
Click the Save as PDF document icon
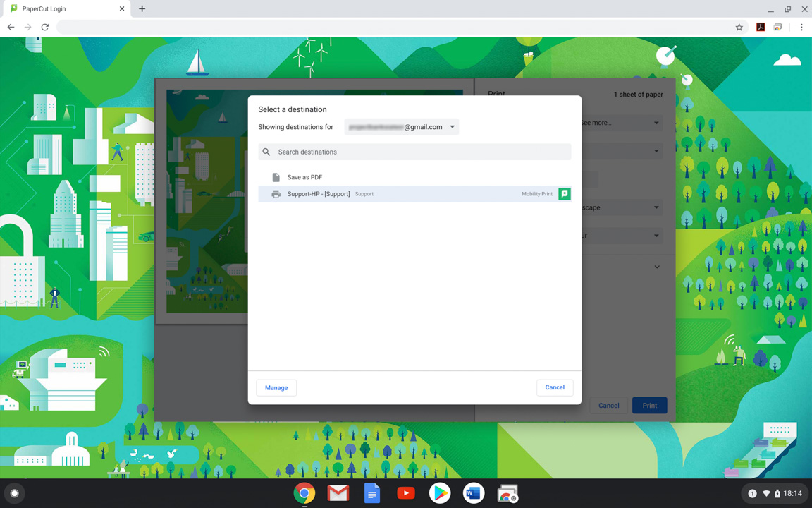pyautogui.click(x=276, y=177)
